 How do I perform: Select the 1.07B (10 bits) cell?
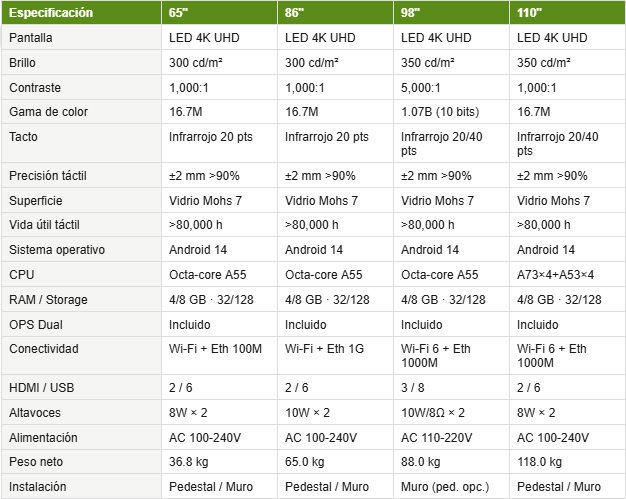[452, 112]
